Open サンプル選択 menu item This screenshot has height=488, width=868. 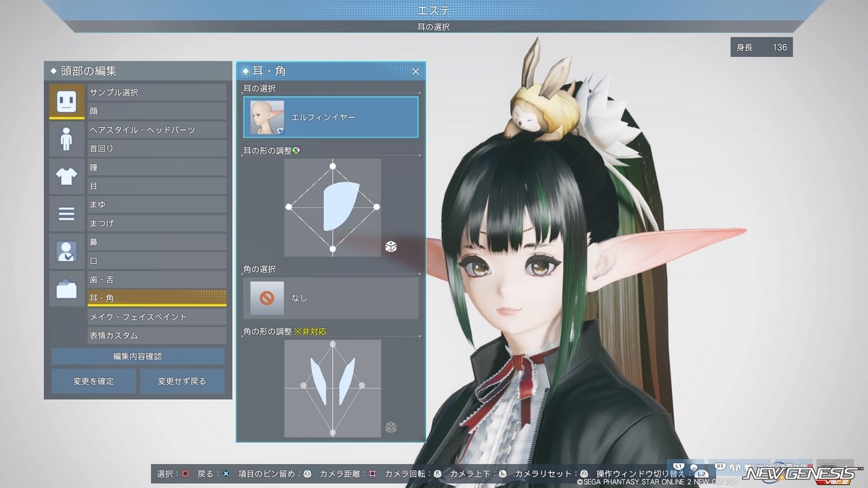point(157,93)
